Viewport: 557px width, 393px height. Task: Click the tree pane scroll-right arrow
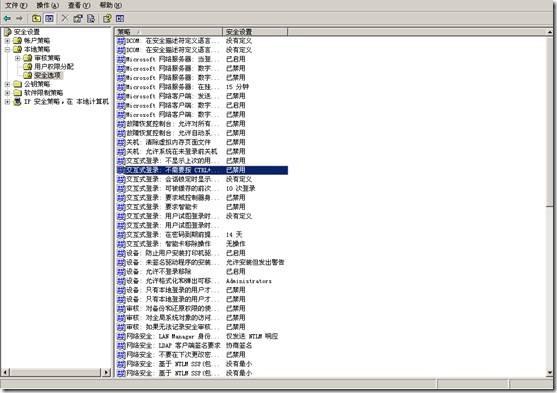click(x=107, y=372)
